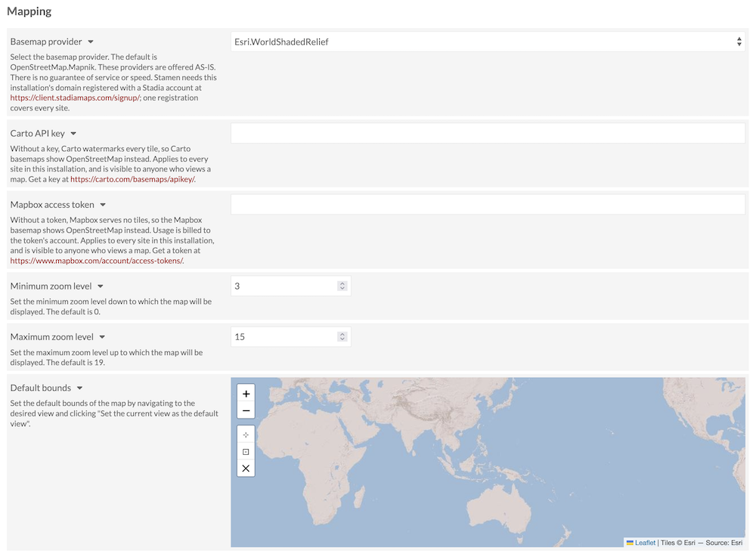Open the Basemap provider select box
Image resolution: width=756 pixels, height=560 pixels.
tap(488, 42)
